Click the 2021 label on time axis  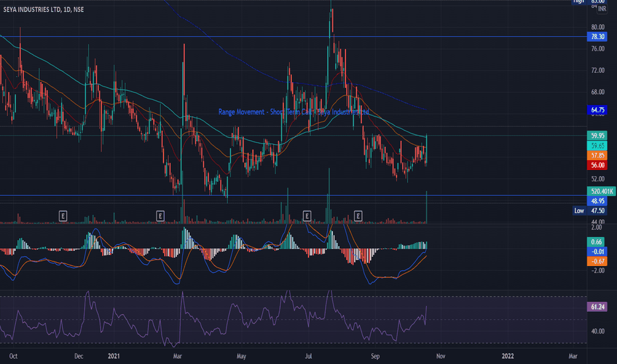point(114,356)
